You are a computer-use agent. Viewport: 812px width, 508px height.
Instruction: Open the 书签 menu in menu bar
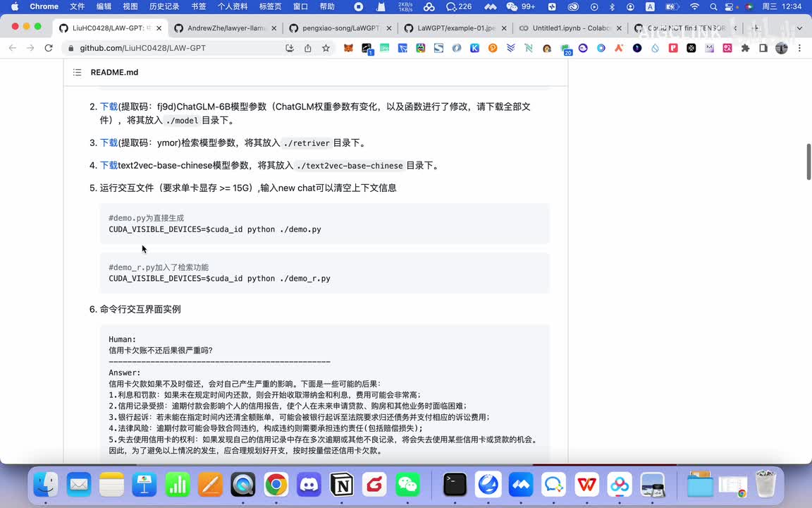199,6
